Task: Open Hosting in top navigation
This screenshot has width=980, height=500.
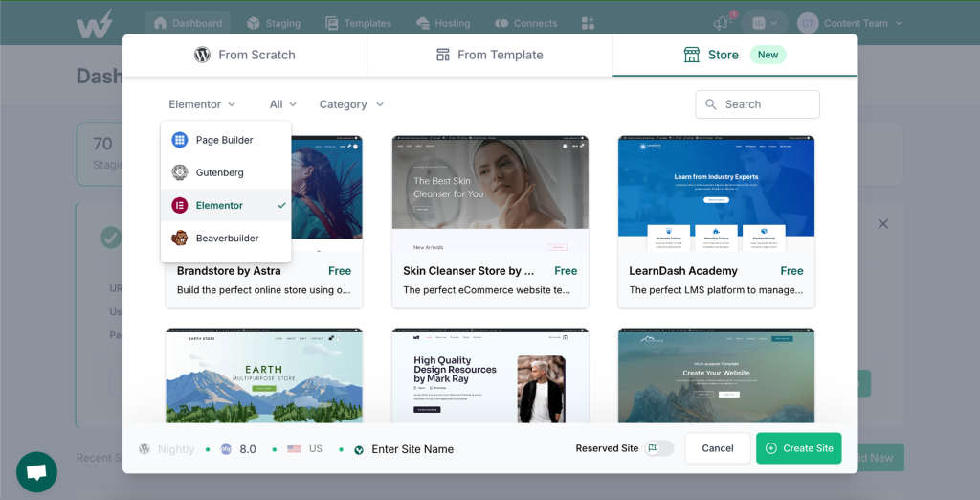Action: click(x=443, y=23)
